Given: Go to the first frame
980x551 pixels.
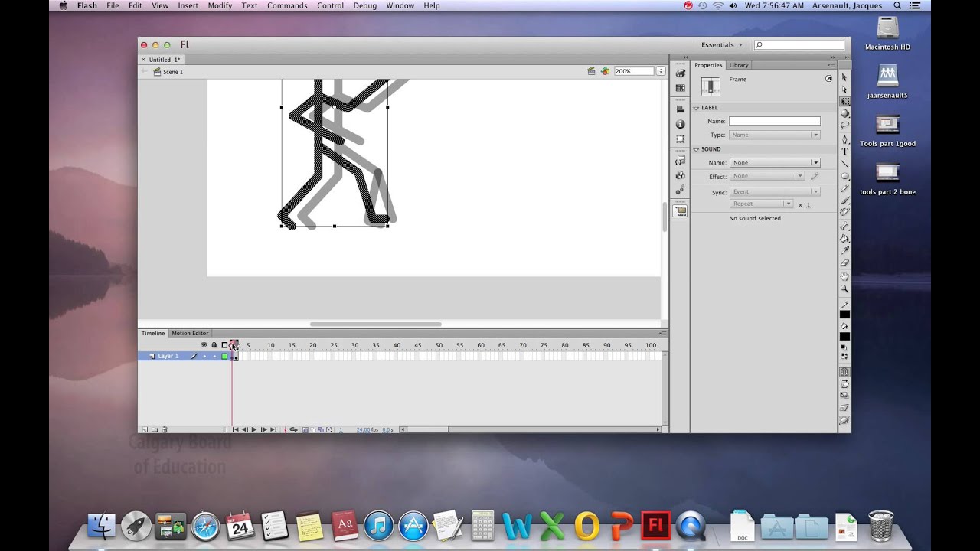Looking at the screenshot, I should pos(236,430).
